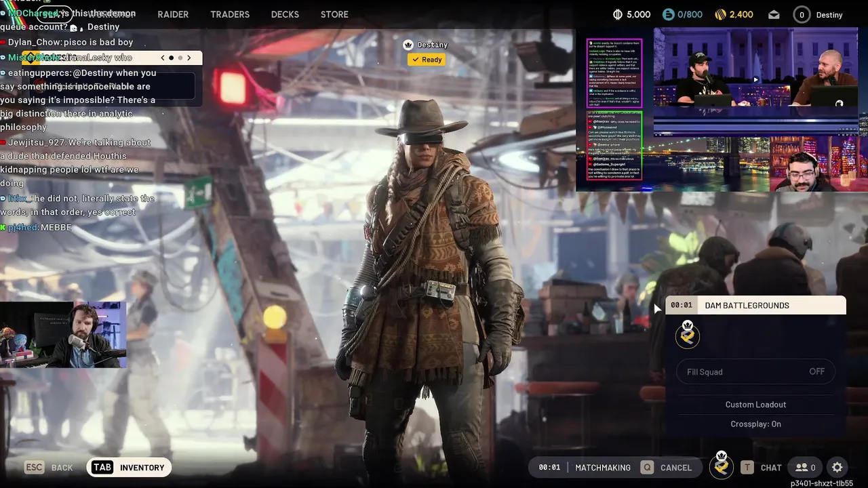Click the two-host video feed overlay

[756, 67]
